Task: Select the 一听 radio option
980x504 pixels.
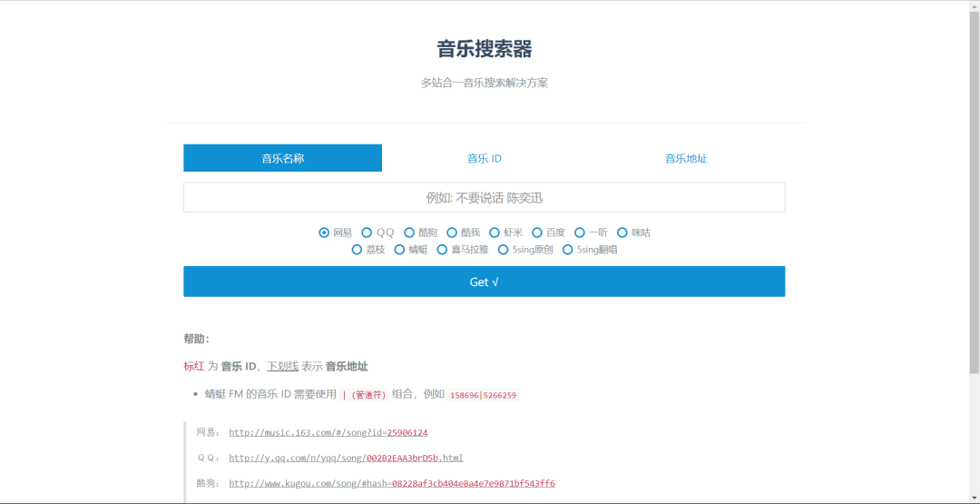Action: pos(579,232)
